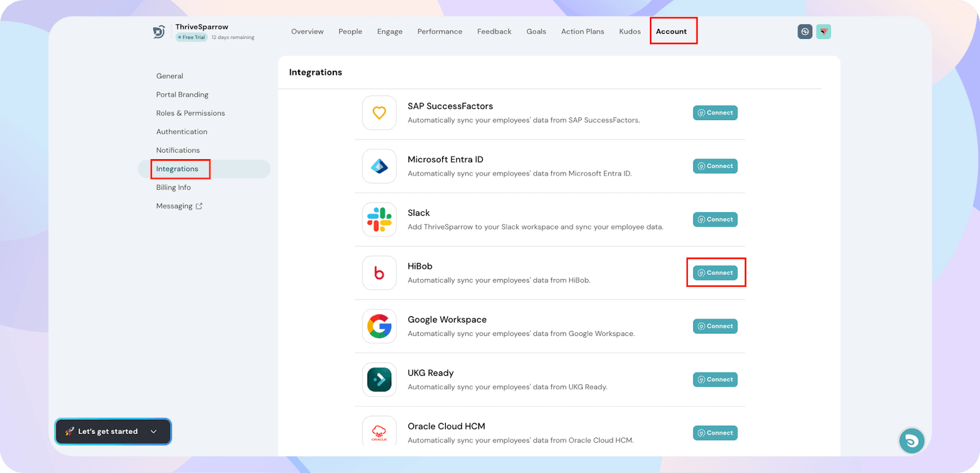The image size is (980, 473).
Task: Connect the HiBob integration
Action: pos(715,273)
